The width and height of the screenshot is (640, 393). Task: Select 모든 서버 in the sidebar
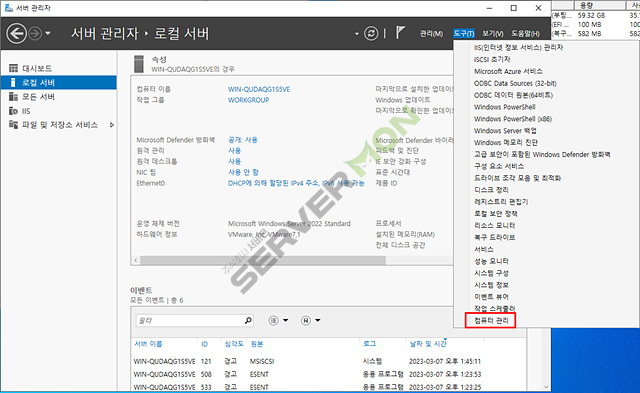pos(59,97)
